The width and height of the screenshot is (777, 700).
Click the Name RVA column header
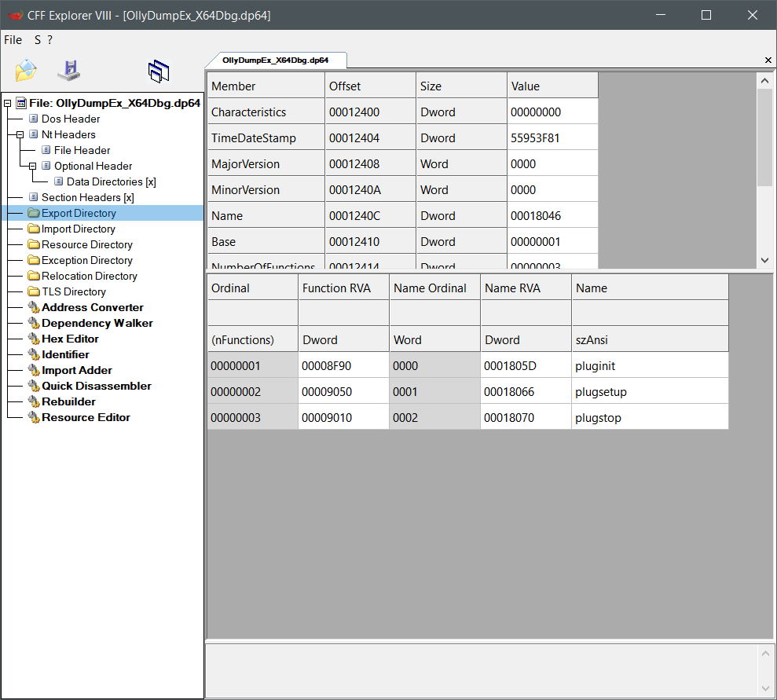(x=526, y=288)
